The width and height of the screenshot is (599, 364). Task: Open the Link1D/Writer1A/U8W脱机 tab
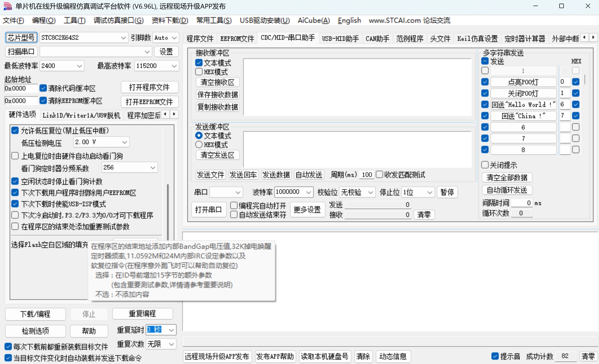tap(81, 115)
